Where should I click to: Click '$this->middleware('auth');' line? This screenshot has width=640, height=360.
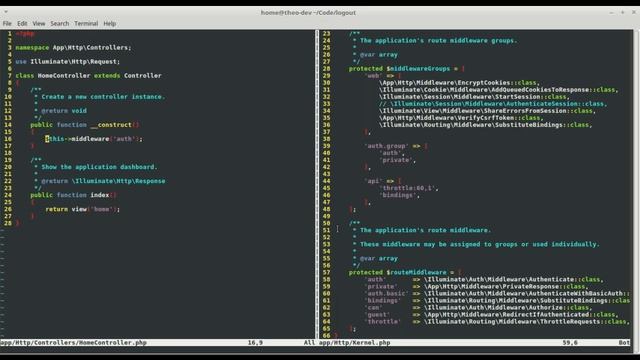(94, 139)
